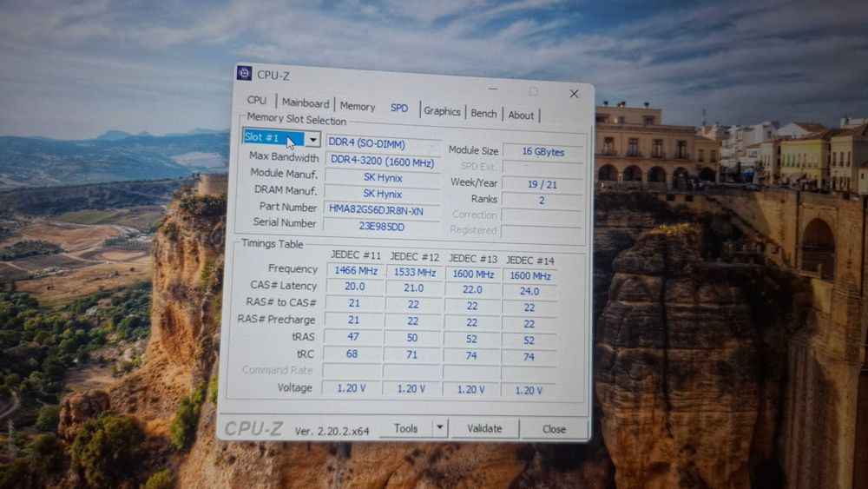
Task: Open the Tools dropdown arrow menu
Action: (x=439, y=428)
